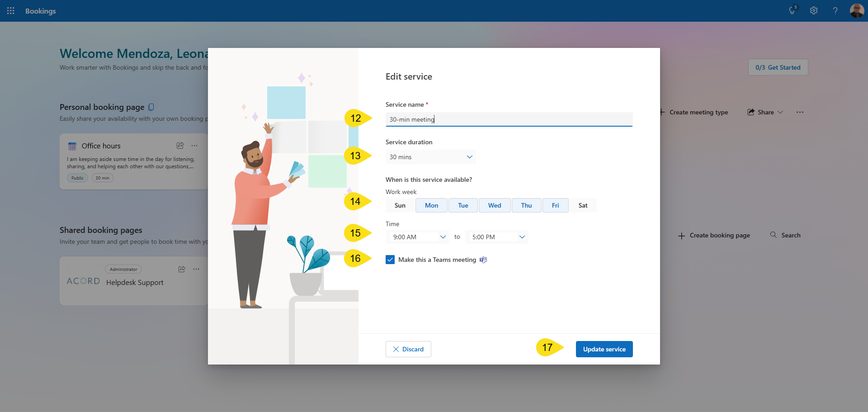Open the 5:00 PM end time dropdown
The width and height of the screenshot is (868, 412).
tap(497, 237)
